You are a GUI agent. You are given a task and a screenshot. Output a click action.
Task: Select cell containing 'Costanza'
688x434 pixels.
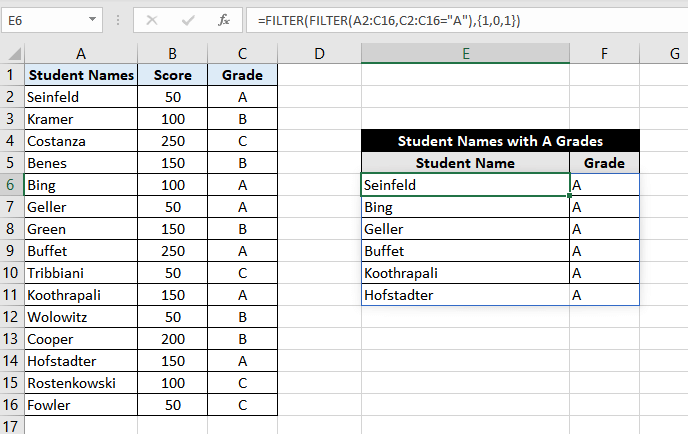tap(81, 141)
